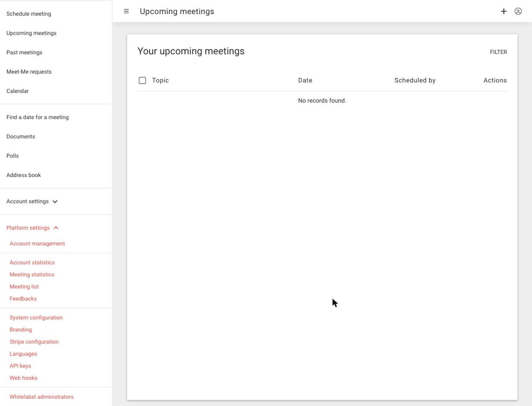Viewport: 532px width, 406px height.
Task: Open the user account profile icon
Action: coord(518,12)
